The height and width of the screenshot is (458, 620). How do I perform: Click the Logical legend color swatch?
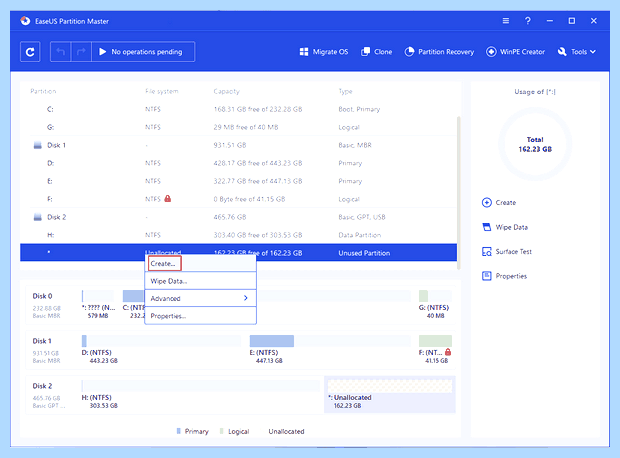[222, 431]
